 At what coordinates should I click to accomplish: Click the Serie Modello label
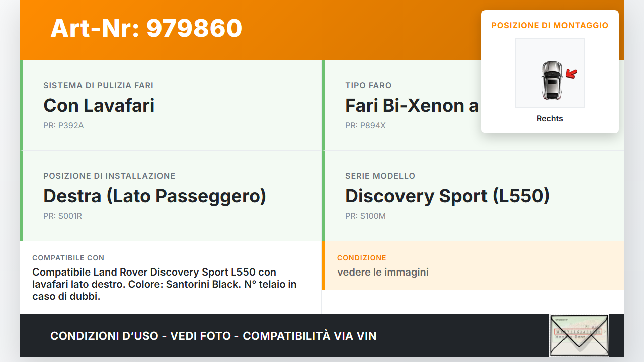point(380,176)
